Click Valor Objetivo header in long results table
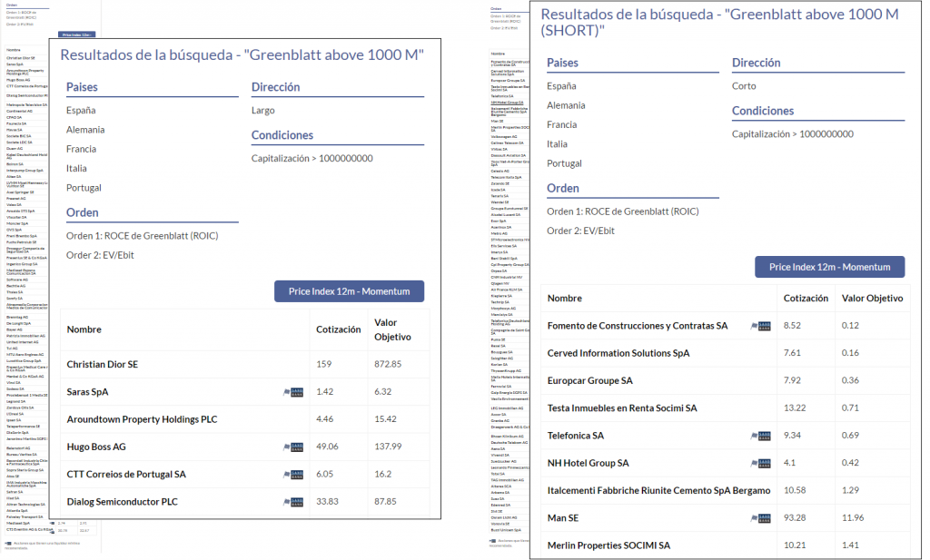This screenshot has height=560, width=930. (x=392, y=329)
